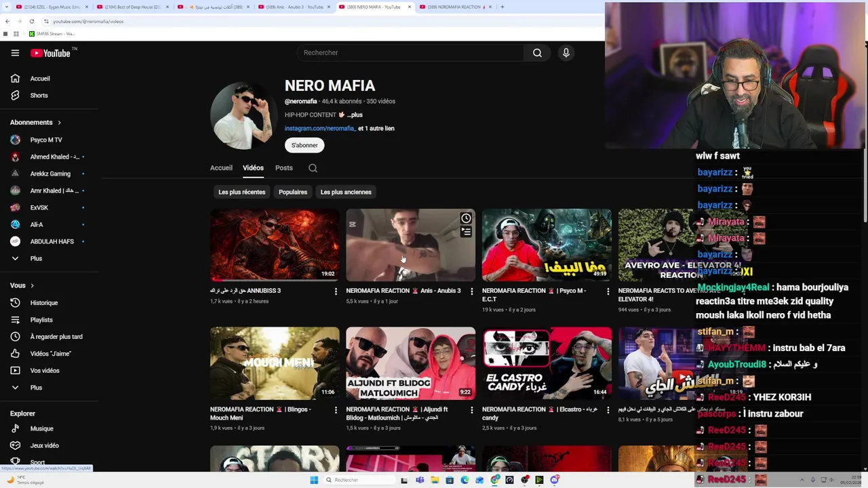The image size is (868, 488).
Task: Open options menu for Elcastro candy video
Action: coord(608,410)
